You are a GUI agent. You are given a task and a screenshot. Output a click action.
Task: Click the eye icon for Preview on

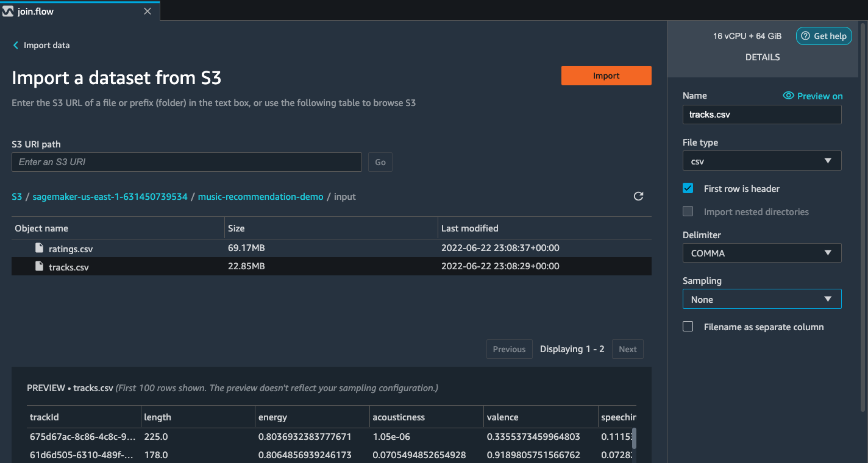click(x=788, y=96)
